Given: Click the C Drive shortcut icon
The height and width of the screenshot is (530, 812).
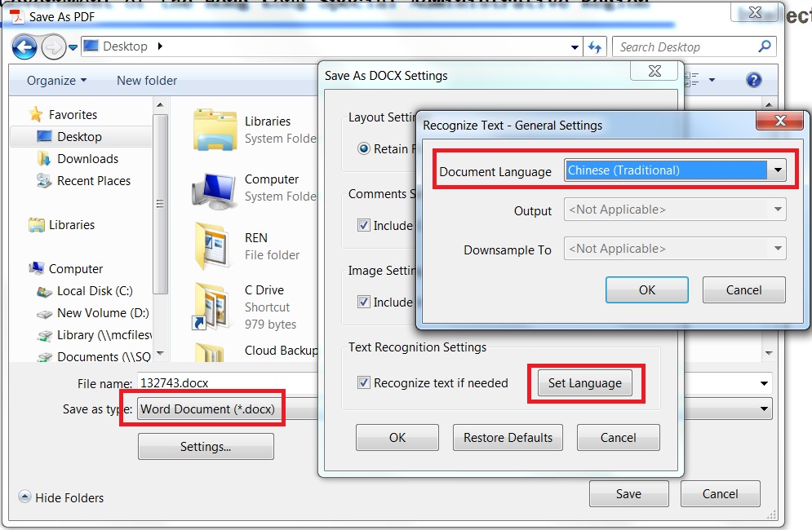Looking at the screenshot, I should (x=211, y=306).
